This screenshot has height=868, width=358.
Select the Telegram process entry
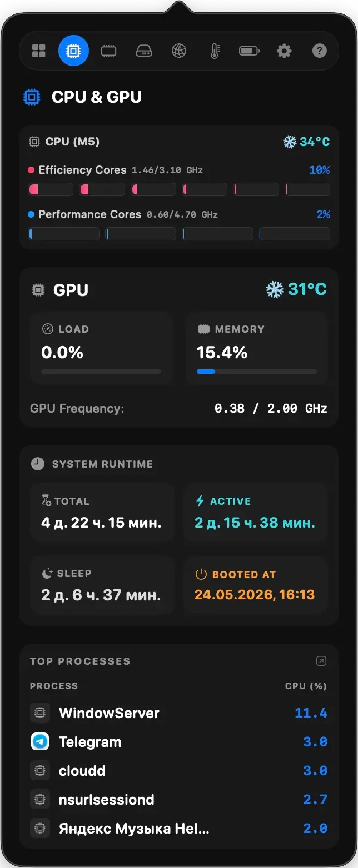(x=178, y=742)
